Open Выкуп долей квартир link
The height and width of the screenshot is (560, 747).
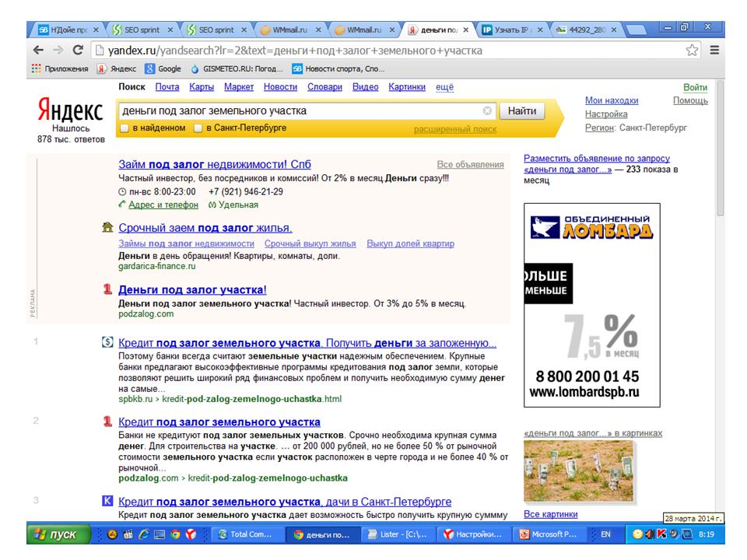pyautogui.click(x=410, y=243)
